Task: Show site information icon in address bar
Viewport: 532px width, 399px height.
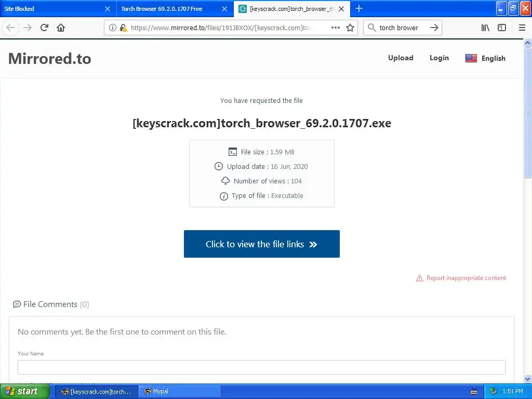Action: (113, 28)
